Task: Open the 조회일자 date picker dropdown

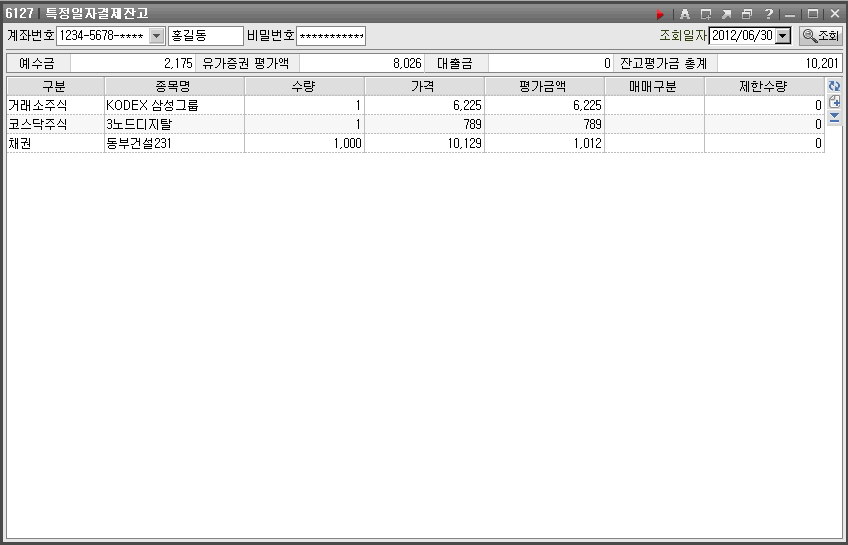Action: (x=782, y=36)
